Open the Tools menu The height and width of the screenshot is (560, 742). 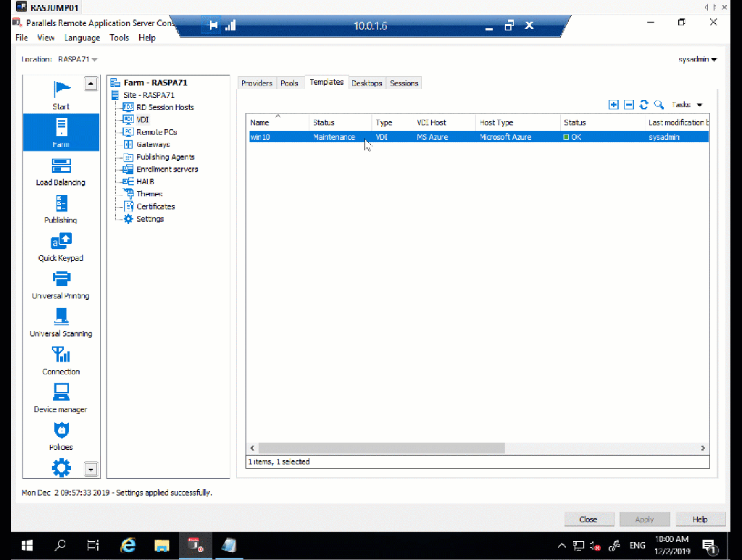coord(120,38)
